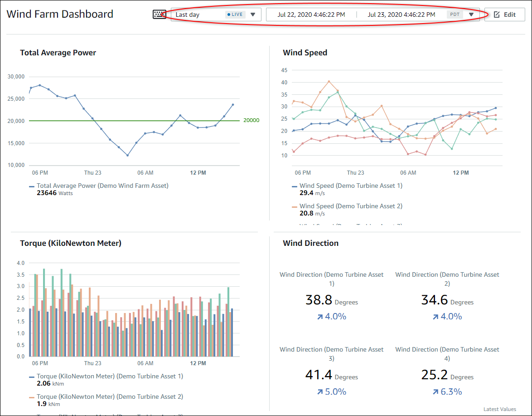
Task: Click the Edit button
Action: coord(504,14)
